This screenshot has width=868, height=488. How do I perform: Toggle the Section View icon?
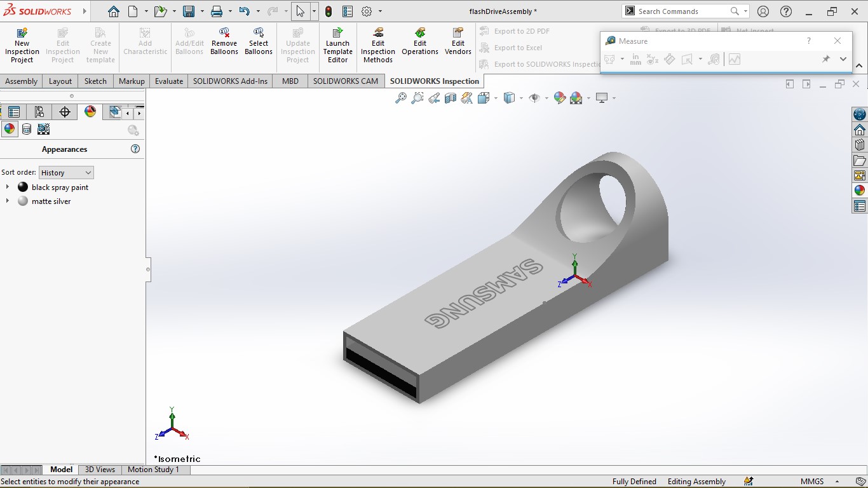pyautogui.click(x=451, y=98)
